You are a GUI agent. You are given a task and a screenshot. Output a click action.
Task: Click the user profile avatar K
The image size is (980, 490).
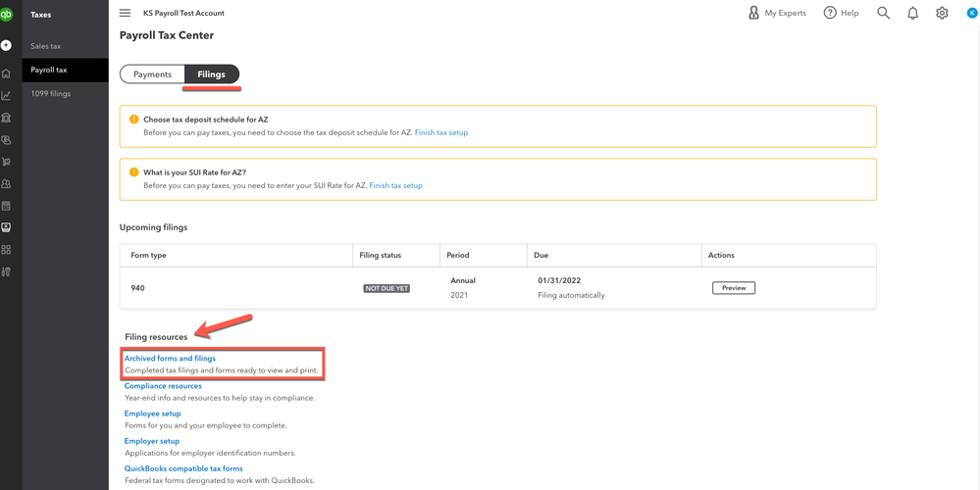971,13
